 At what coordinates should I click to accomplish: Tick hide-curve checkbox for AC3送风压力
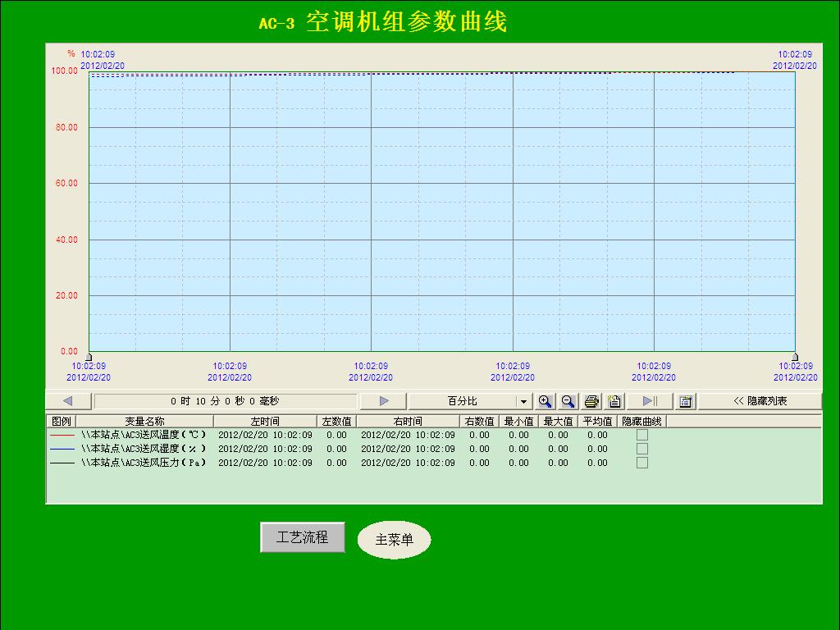pos(642,463)
